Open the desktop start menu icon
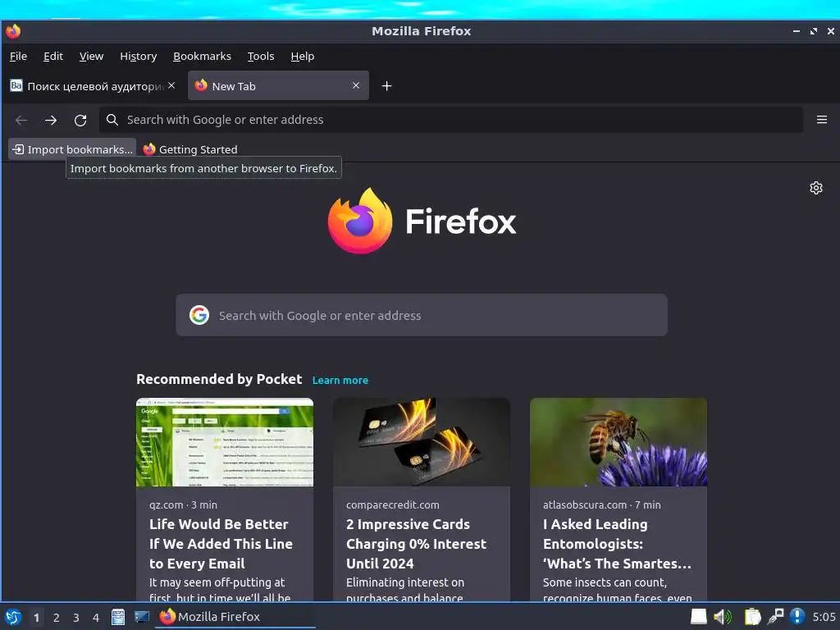This screenshot has width=840, height=630. (13, 617)
